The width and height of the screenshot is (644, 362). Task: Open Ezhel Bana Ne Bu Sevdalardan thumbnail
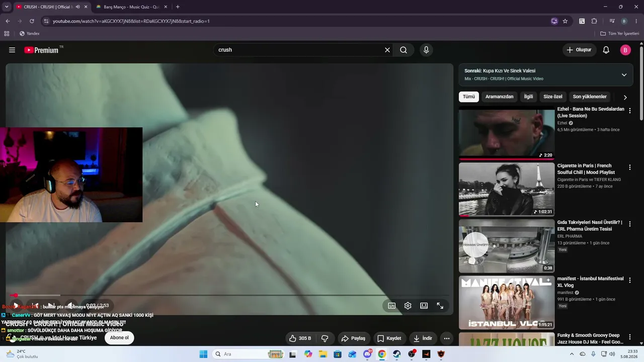507,133
